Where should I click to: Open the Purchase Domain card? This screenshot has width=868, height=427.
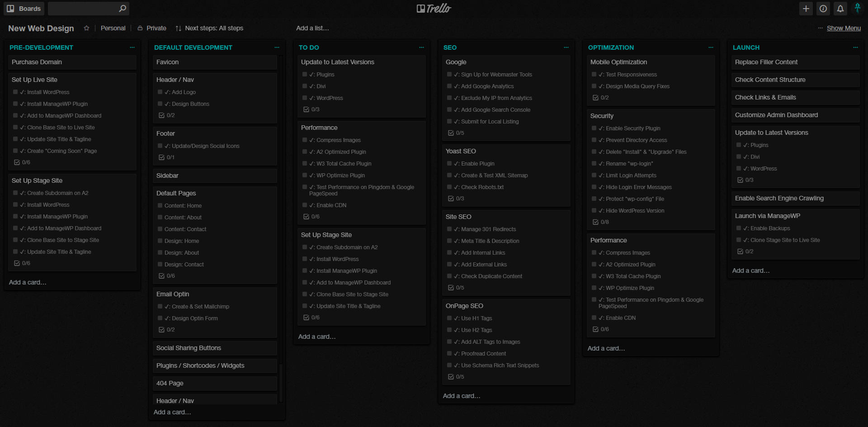pos(72,62)
